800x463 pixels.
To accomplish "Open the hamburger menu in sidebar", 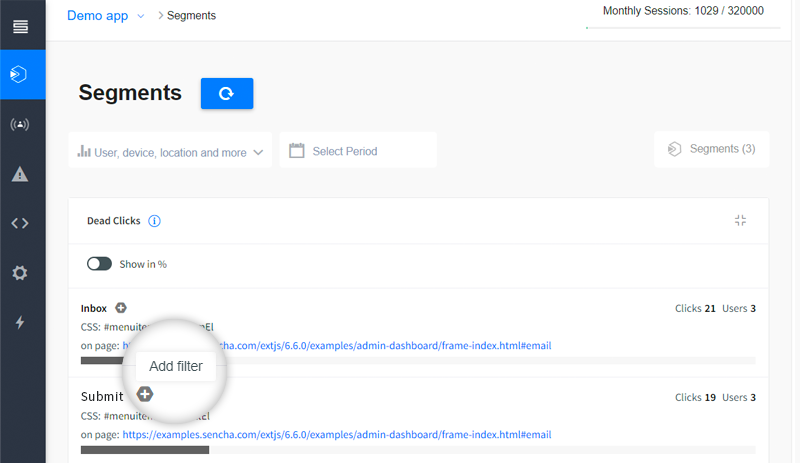I will click(20, 27).
